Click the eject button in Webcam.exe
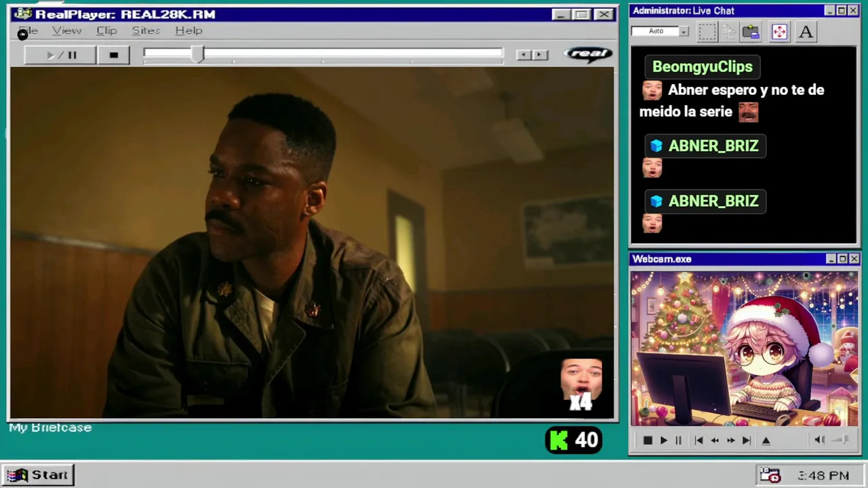The image size is (868, 488). click(x=766, y=441)
